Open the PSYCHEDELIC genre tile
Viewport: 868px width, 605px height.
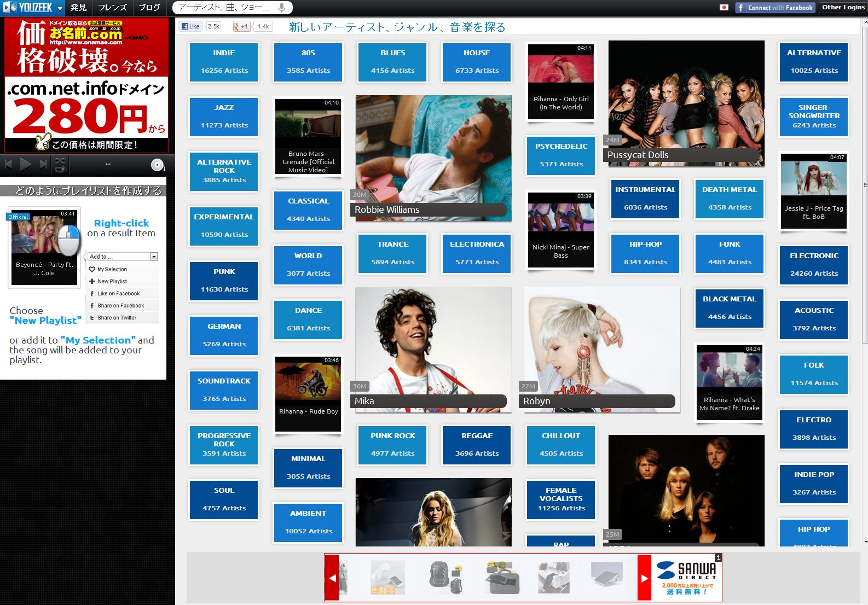click(x=561, y=155)
